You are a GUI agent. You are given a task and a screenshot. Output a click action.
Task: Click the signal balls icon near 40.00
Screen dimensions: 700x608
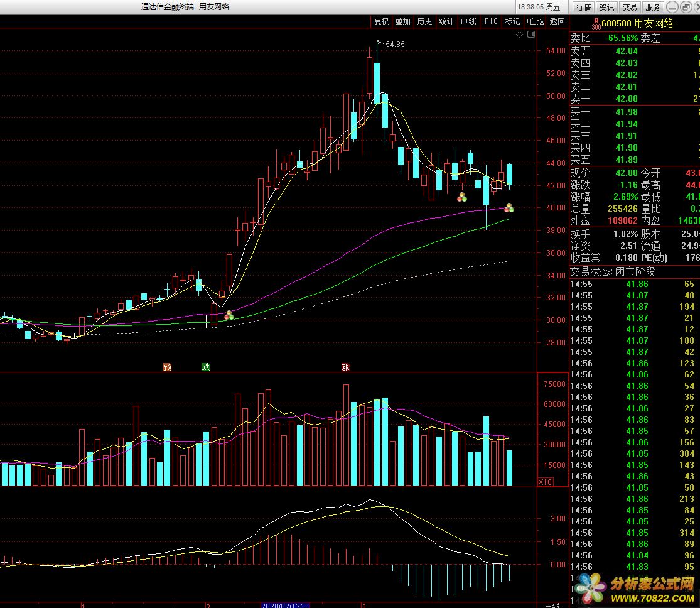click(509, 207)
